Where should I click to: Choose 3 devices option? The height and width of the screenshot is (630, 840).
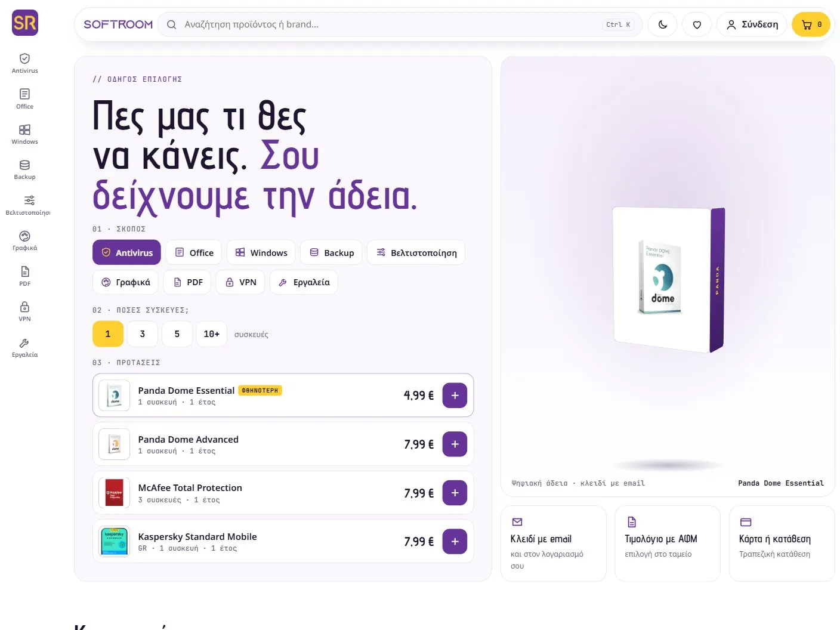tap(143, 333)
